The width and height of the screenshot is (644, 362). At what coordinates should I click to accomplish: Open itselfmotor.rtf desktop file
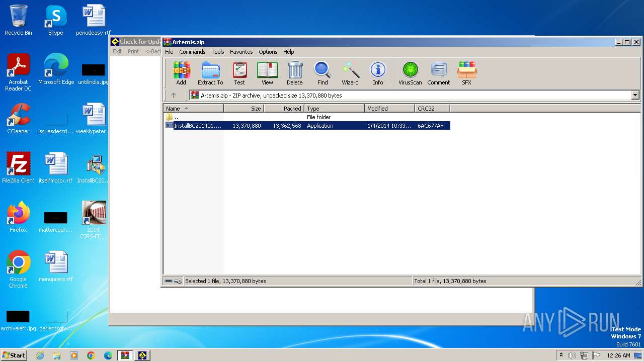[x=56, y=168]
